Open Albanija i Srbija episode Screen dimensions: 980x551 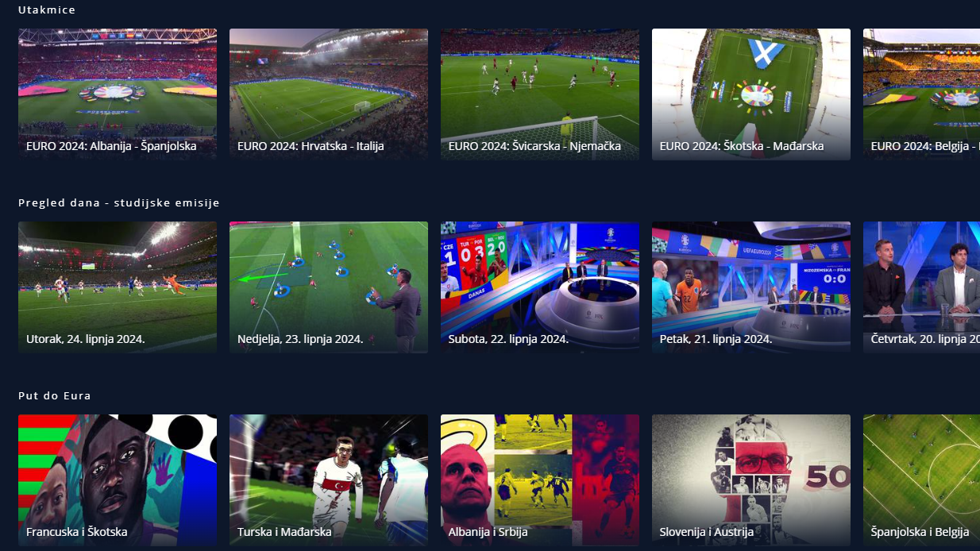(x=540, y=480)
